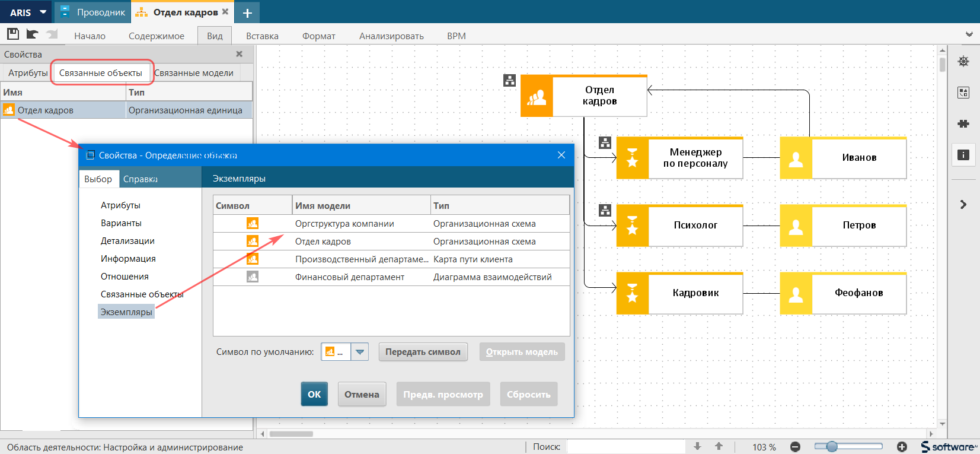Expand the right sidebar chevron arrow
This screenshot has width=980, height=454.
[963, 205]
